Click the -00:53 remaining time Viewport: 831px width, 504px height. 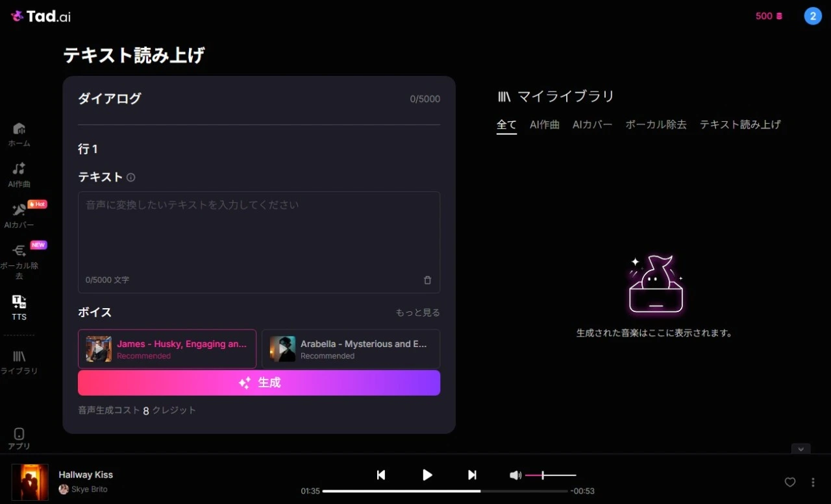tap(582, 491)
